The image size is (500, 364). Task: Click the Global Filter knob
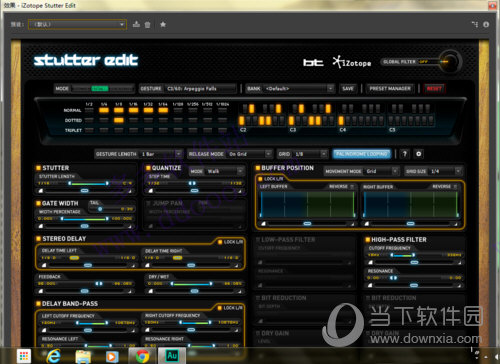point(450,62)
